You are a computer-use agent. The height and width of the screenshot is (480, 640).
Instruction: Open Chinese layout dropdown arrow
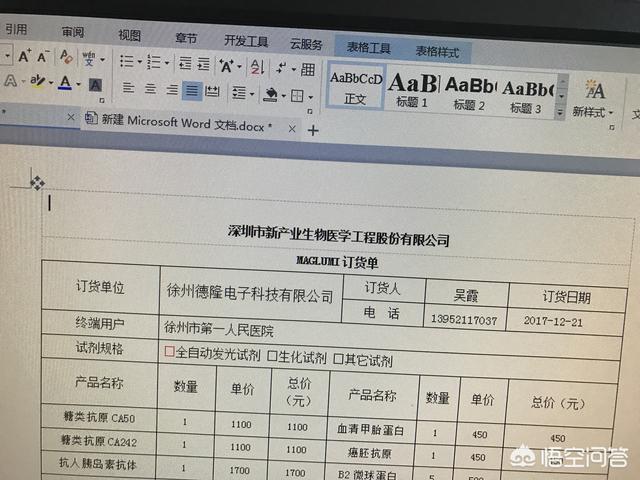point(240,67)
